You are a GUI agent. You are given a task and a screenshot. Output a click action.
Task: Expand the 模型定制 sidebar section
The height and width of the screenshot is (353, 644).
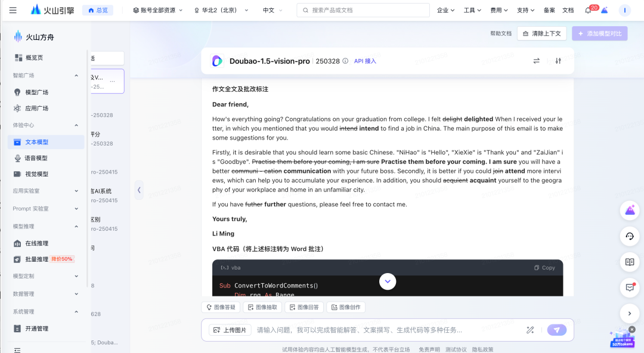point(46,276)
